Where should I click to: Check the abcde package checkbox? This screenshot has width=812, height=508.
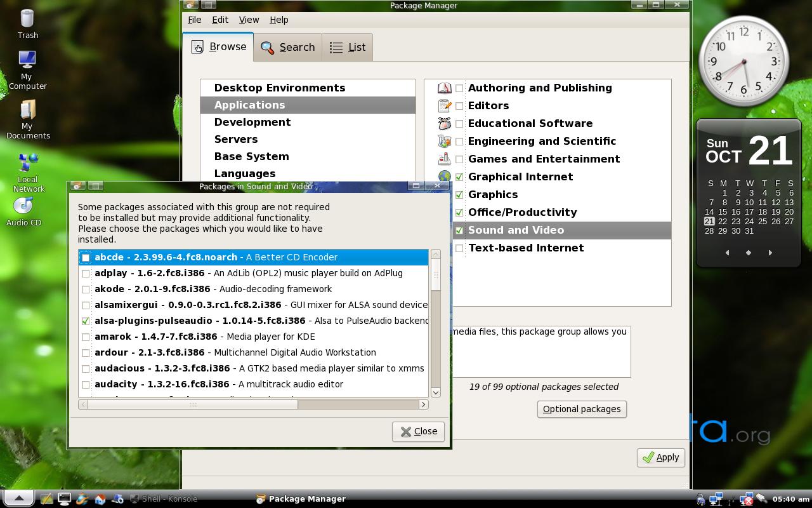(86, 257)
